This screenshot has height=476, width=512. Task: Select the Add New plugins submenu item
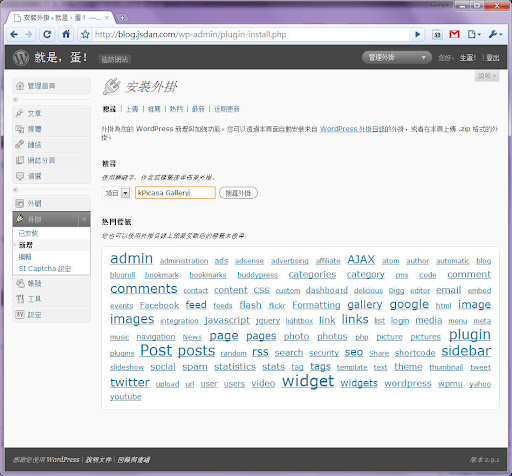point(26,245)
